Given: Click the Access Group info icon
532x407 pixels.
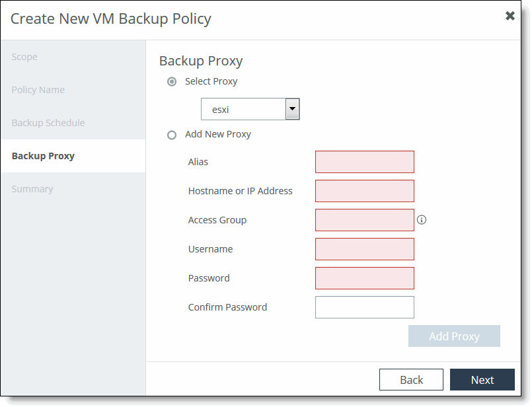Looking at the screenshot, I should 422,220.
